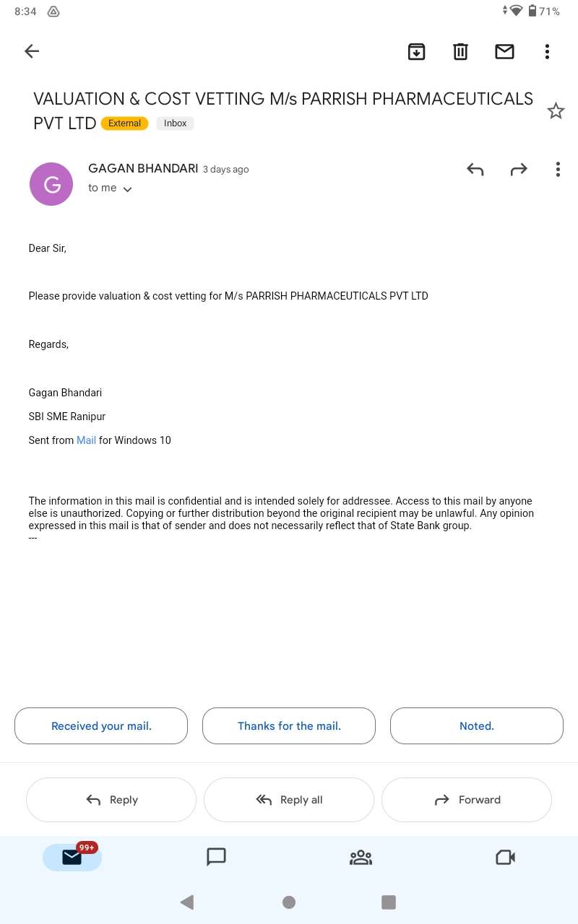The image size is (578, 924).
Task: Tap reply arrow beside sender name
Action: coord(475,170)
